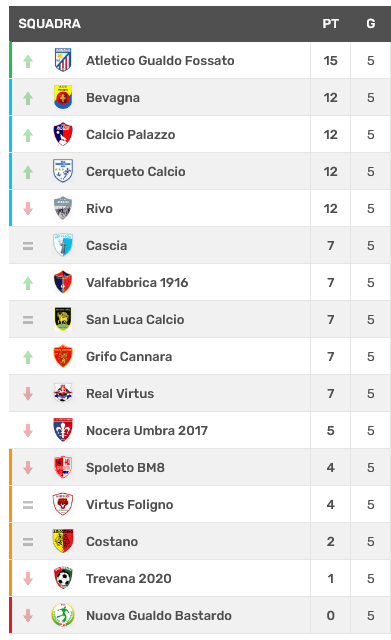391x640 pixels.
Task: Open the Cascia team name link
Action: [107, 245]
